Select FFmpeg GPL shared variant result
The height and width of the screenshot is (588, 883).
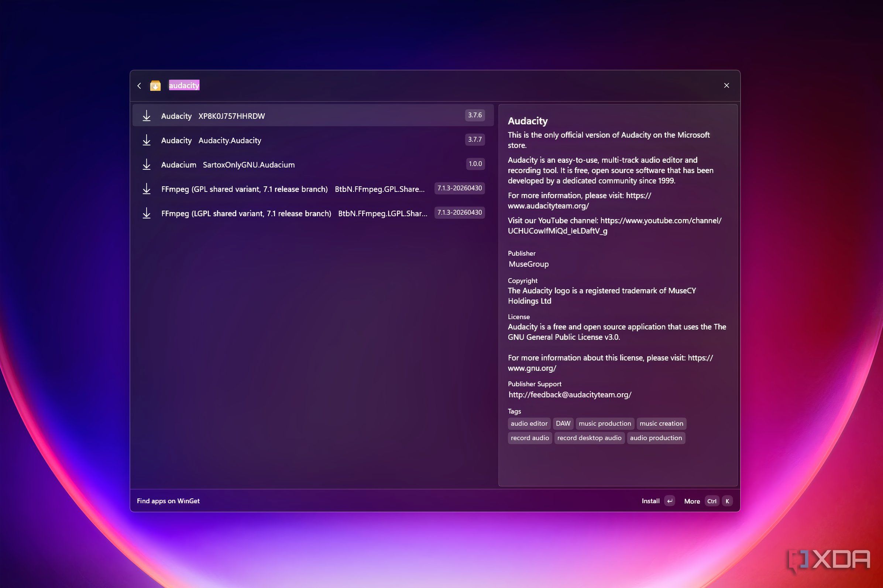(x=313, y=188)
